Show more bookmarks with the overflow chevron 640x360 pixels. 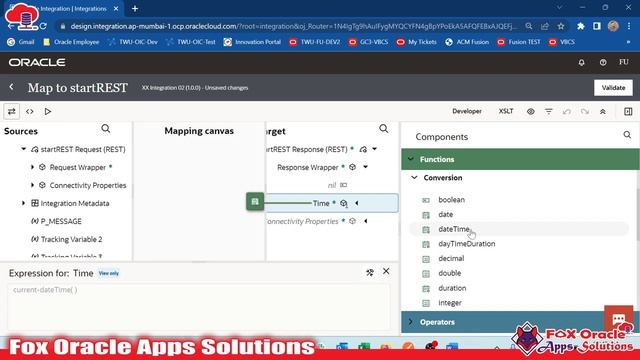tap(628, 42)
